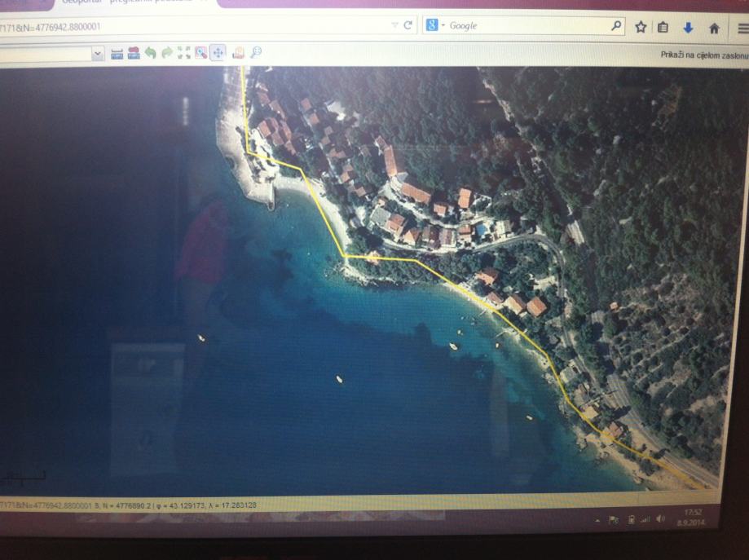This screenshot has width=749, height=560.
Task: Select the measure distance ruler tool
Action: pos(117,54)
